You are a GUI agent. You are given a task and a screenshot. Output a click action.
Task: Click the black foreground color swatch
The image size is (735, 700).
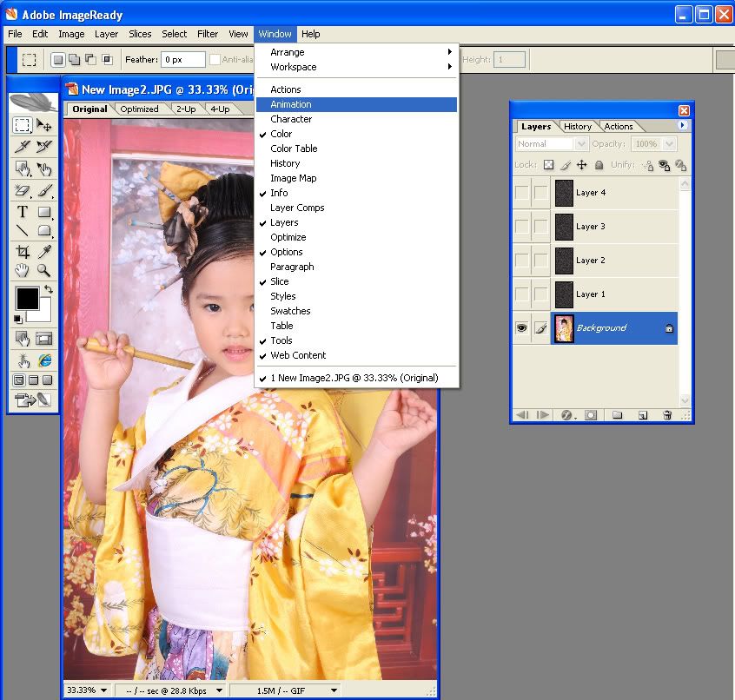pos(27,298)
